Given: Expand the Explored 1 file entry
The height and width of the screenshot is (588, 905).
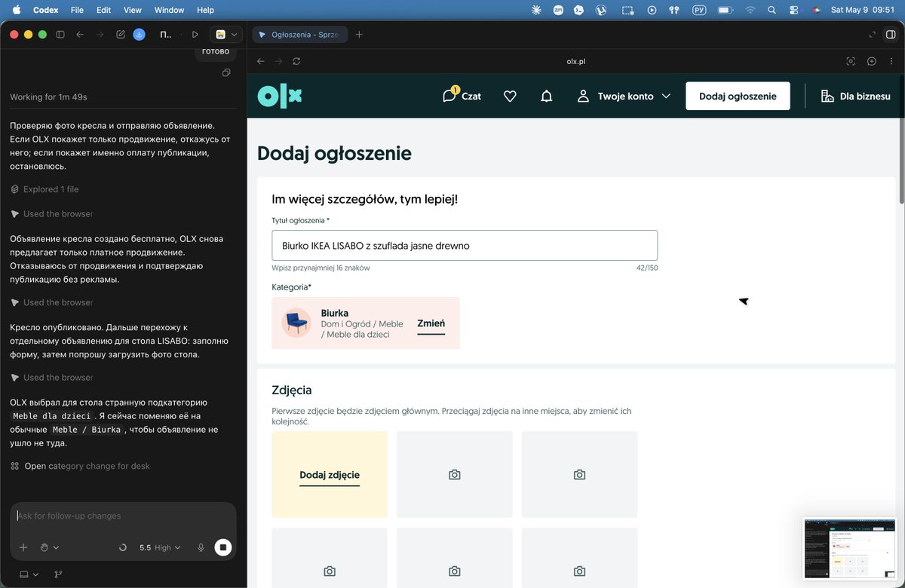Looking at the screenshot, I should click(x=44, y=189).
